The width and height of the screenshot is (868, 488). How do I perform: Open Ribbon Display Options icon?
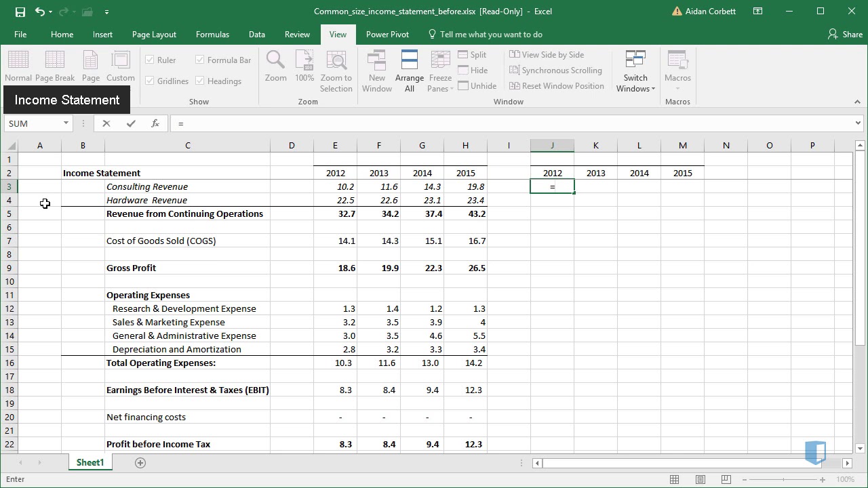(x=758, y=12)
